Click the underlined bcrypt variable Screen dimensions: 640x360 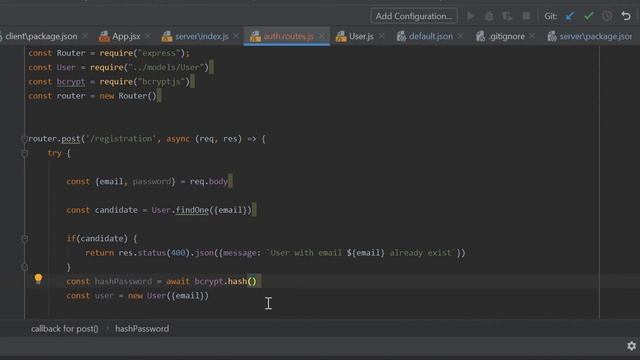71,82
